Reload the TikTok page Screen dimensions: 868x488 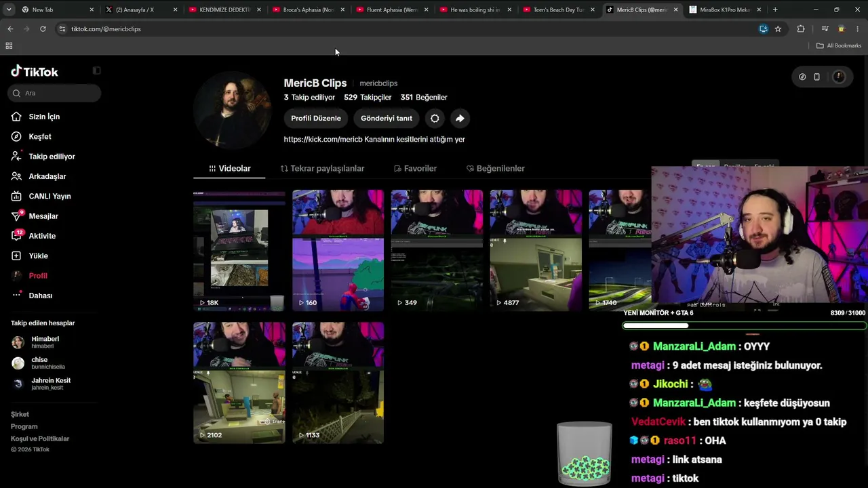pyautogui.click(x=43, y=29)
